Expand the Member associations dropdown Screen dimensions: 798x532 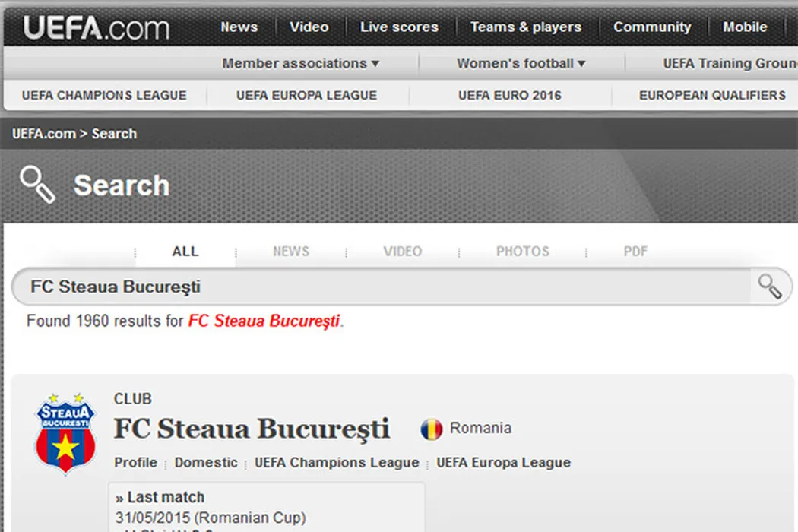300,64
